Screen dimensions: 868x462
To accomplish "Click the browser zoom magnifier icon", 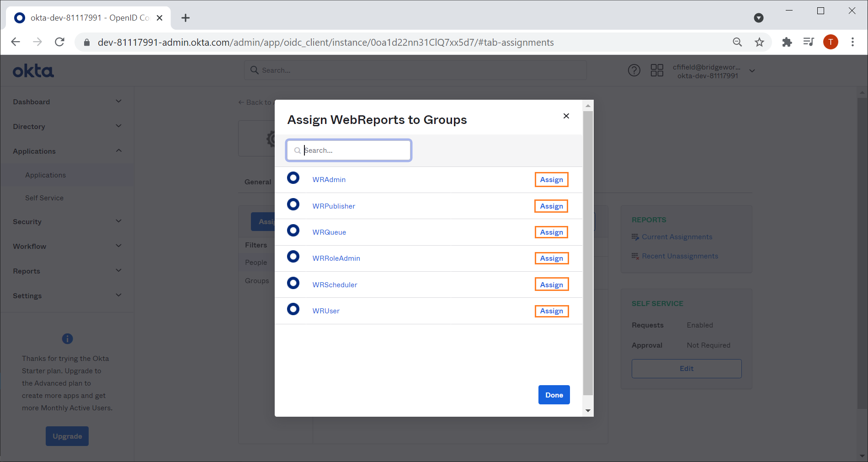I will [x=737, y=42].
